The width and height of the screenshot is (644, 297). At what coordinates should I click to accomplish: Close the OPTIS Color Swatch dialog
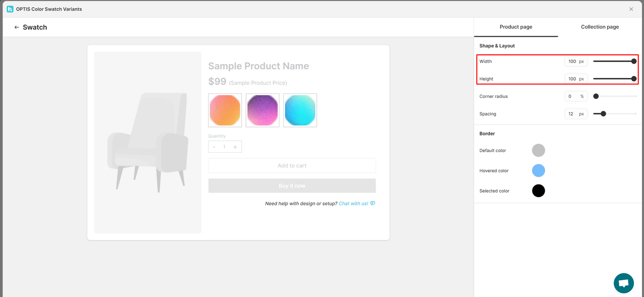coord(631,9)
